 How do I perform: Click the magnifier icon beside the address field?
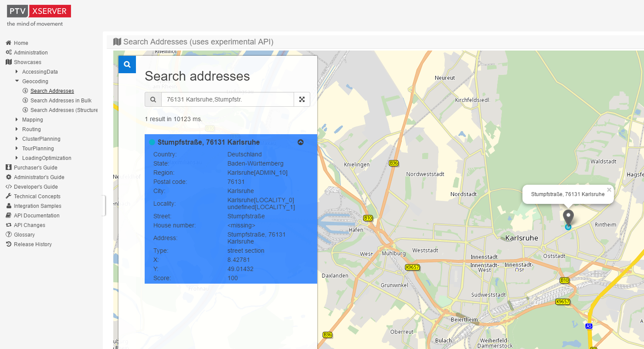pyautogui.click(x=153, y=99)
